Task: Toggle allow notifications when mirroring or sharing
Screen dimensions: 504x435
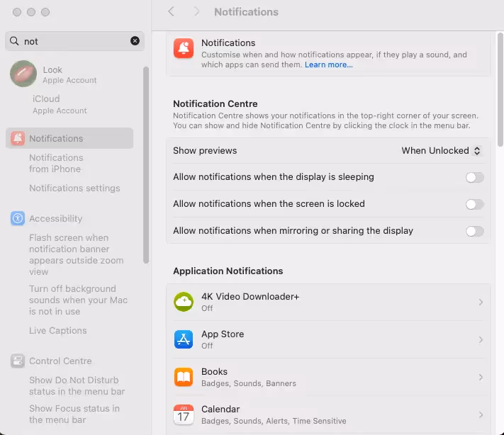Action: pyautogui.click(x=475, y=231)
